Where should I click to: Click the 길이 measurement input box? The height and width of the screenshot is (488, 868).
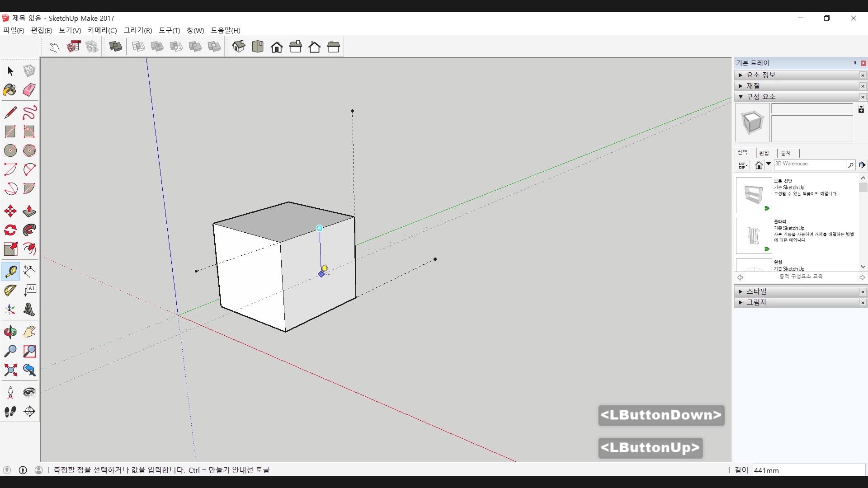(x=808, y=470)
